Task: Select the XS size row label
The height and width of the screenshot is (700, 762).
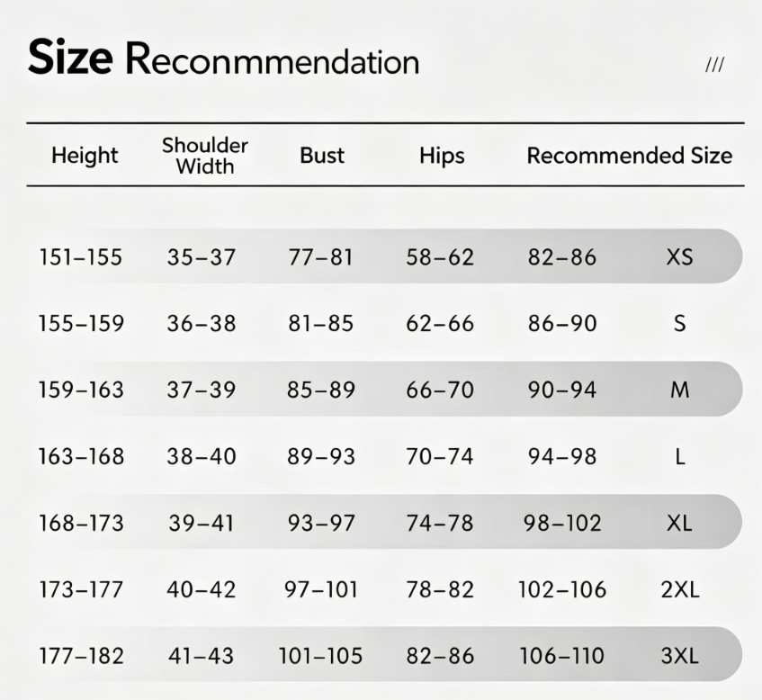Action: pyautogui.click(x=679, y=256)
